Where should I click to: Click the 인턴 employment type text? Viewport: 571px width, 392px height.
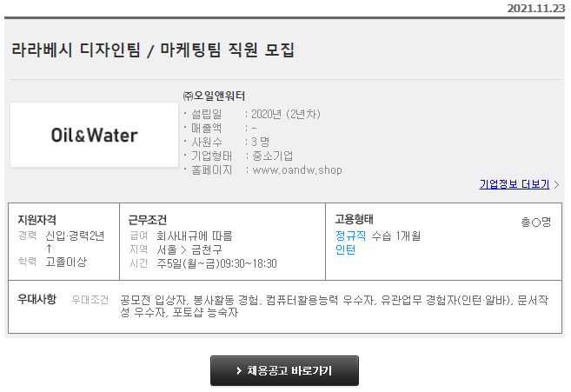[345, 250]
